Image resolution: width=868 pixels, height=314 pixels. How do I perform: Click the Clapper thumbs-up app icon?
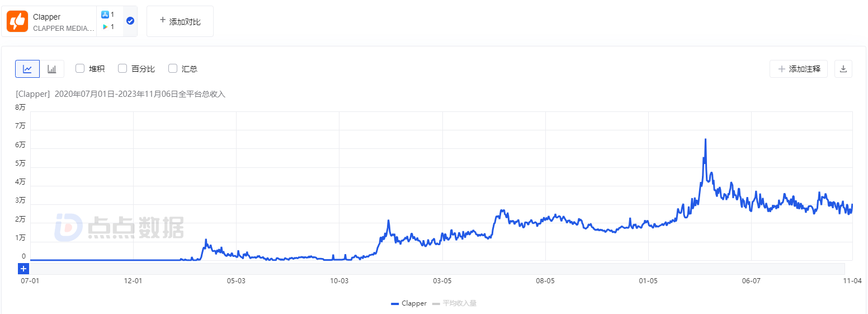pyautogui.click(x=17, y=21)
